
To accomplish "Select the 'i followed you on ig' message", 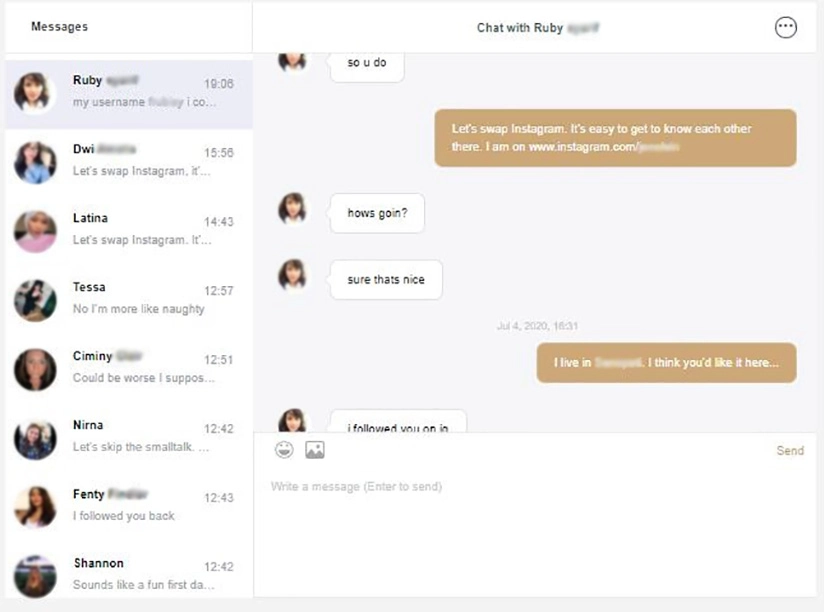I will 396,422.
